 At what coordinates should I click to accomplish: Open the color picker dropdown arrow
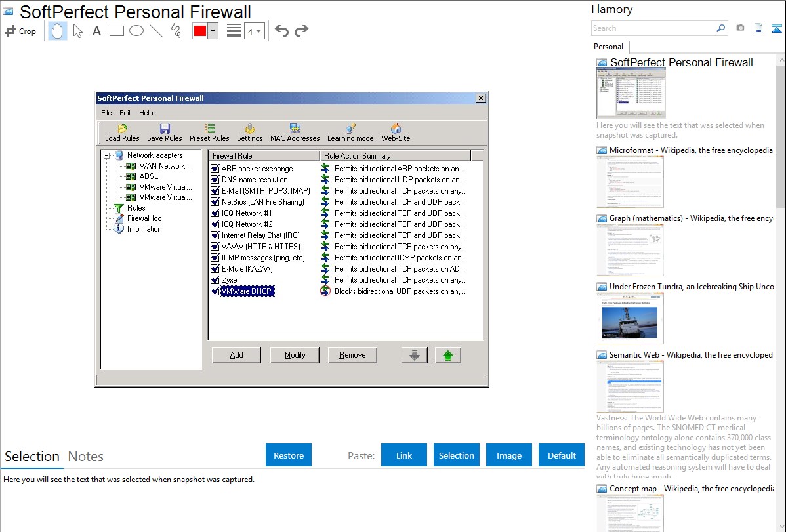click(213, 31)
